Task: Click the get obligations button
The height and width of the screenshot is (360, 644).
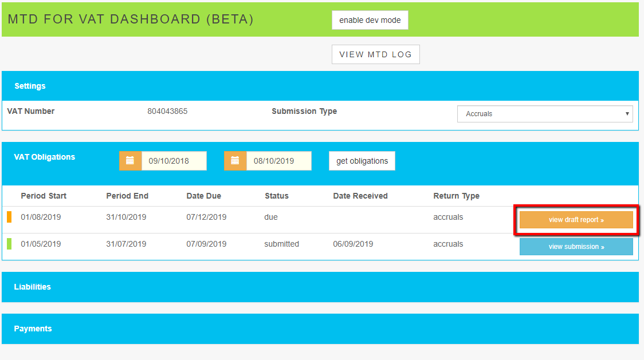Action: coord(362,160)
